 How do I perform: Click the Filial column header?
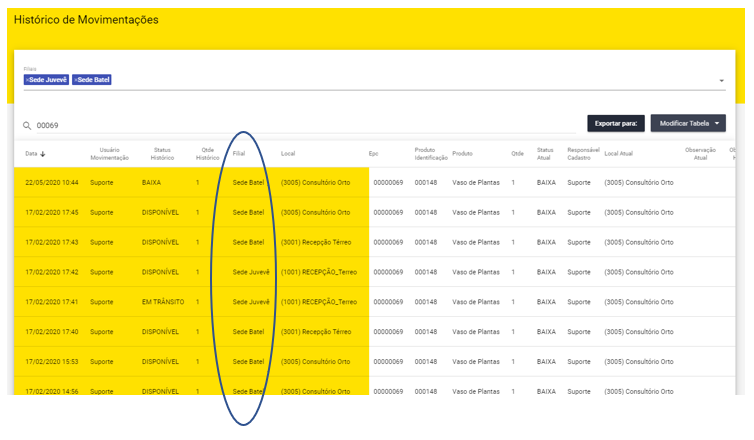tap(239, 154)
